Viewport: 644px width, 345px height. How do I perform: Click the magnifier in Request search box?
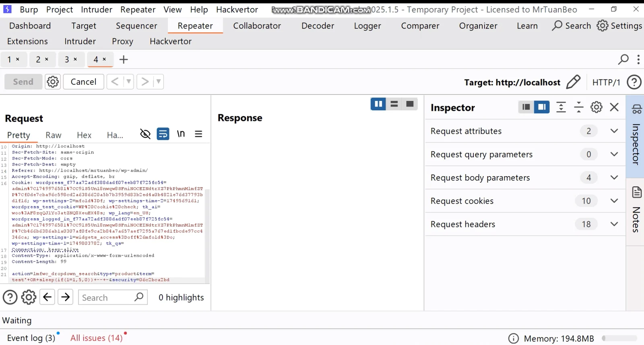click(139, 297)
